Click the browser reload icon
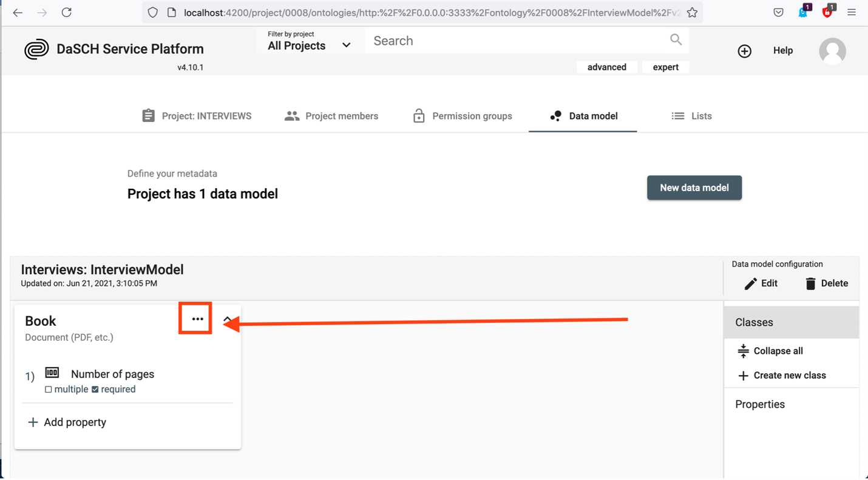This screenshot has height=480, width=868. 66,12
